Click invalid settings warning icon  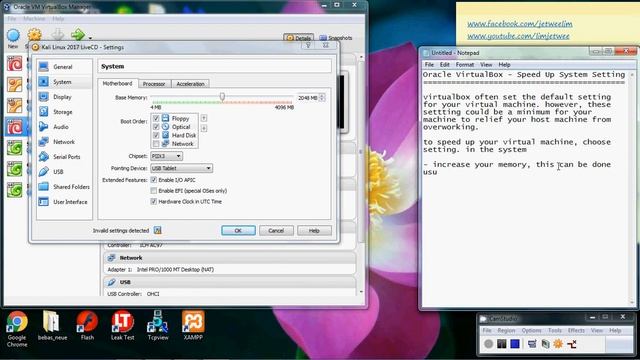[158, 231]
